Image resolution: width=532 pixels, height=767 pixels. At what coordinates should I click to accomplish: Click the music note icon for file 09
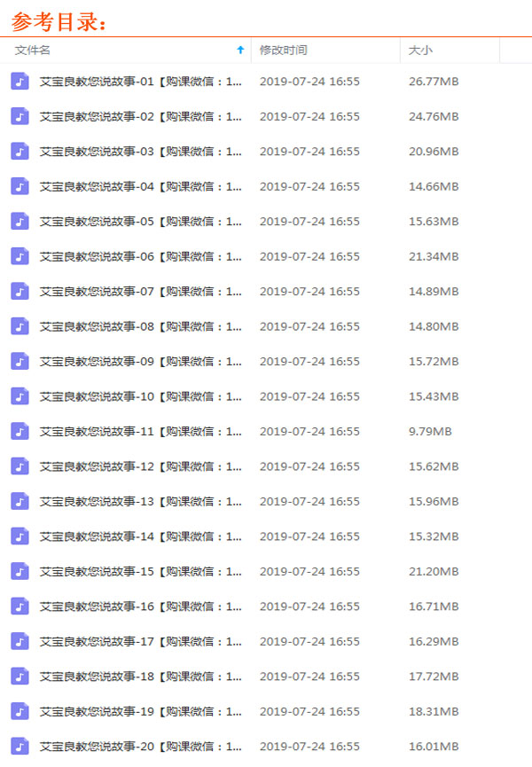tap(20, 362)
